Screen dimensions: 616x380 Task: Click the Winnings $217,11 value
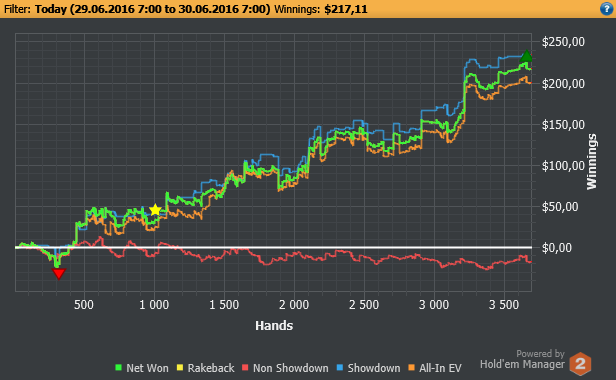click(x=346, y=9)
